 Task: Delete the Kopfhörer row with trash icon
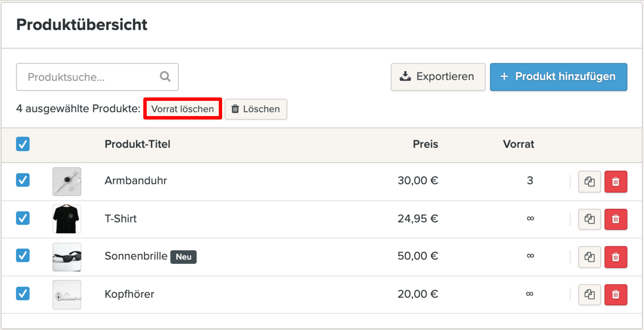tap(616, 294)
